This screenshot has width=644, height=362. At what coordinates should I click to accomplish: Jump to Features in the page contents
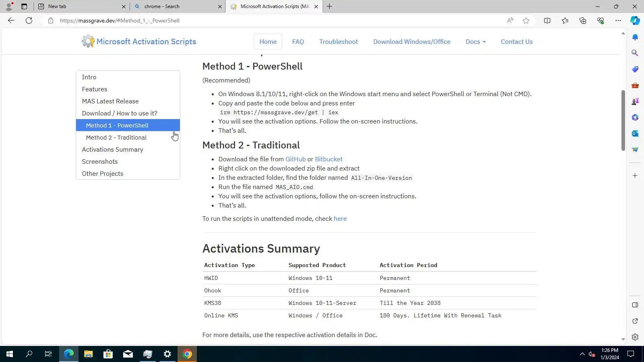point(128,89)
